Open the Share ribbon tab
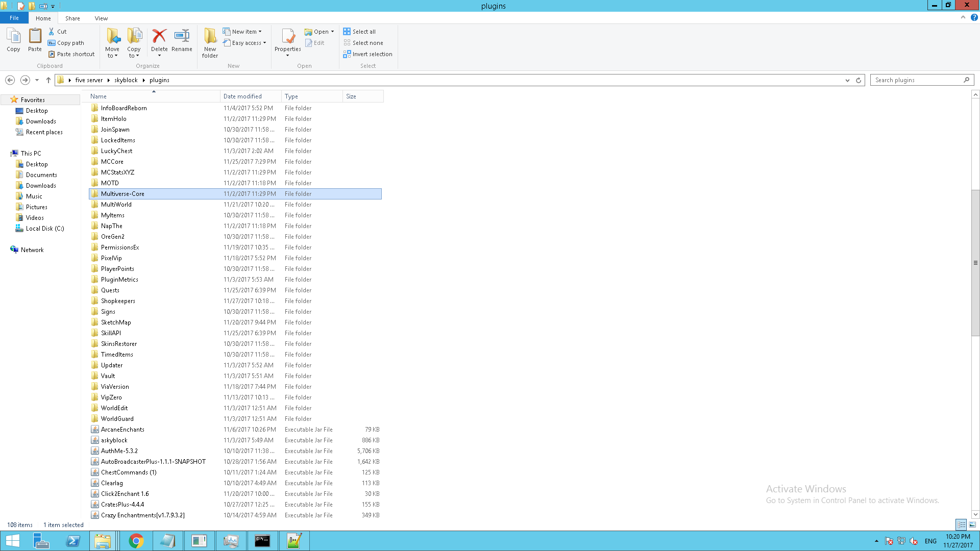Screen dimensions: 980x551 [x=72, y=18]
